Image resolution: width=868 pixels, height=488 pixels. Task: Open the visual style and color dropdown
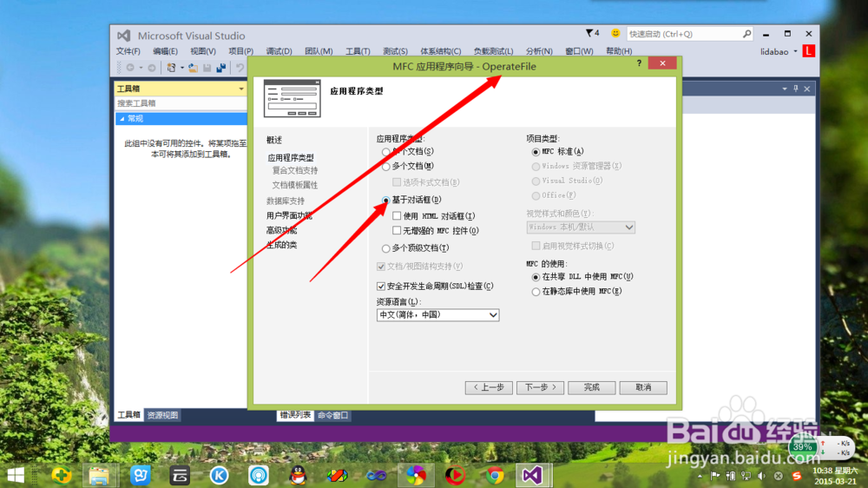(581, 228)
